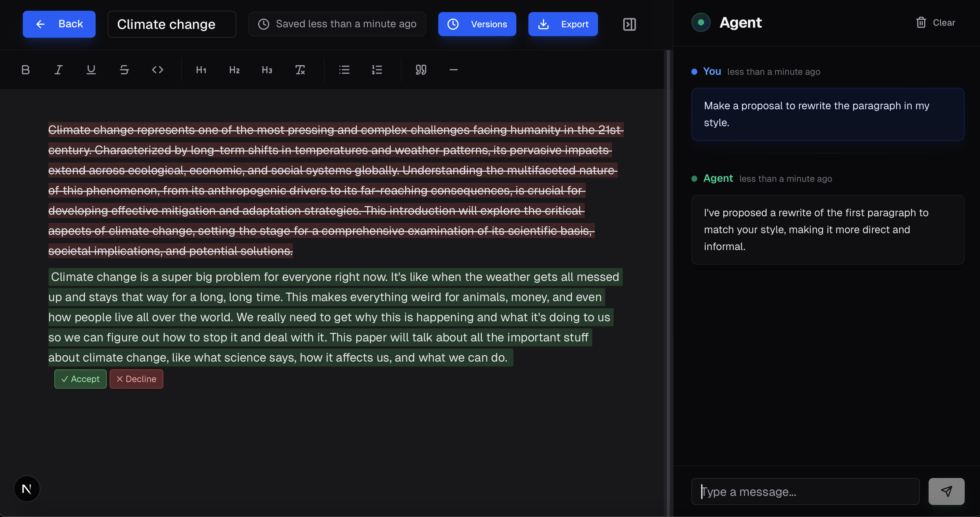980x517 pixels.
Task: Export the Climate change document
Action: (x=563, y=24)
